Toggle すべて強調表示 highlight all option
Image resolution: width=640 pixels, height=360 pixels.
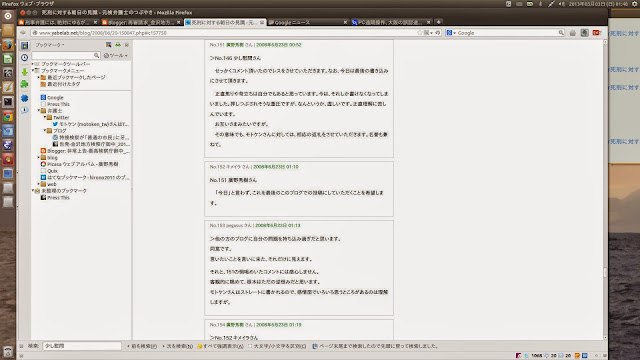pos(220,346)
